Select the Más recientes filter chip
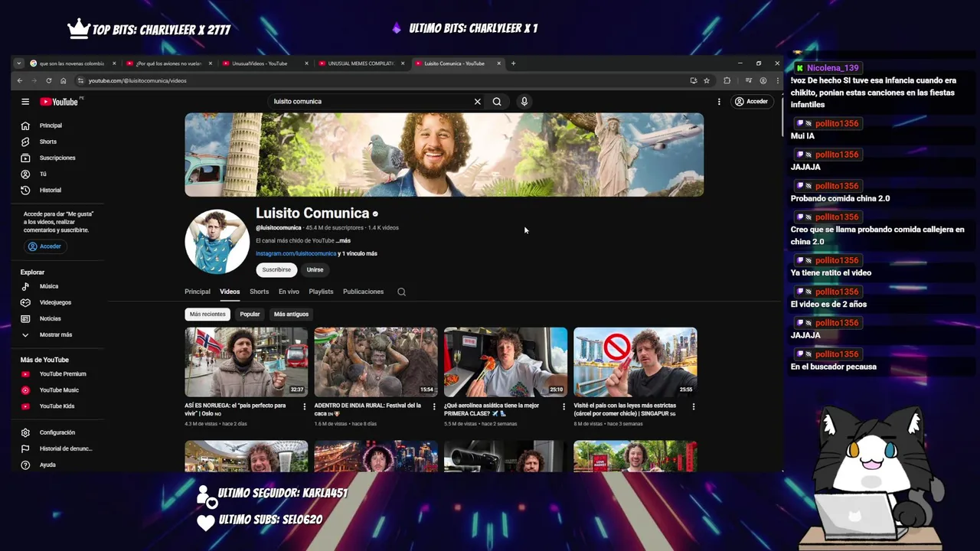980x551 pixels. coord(207,314)
